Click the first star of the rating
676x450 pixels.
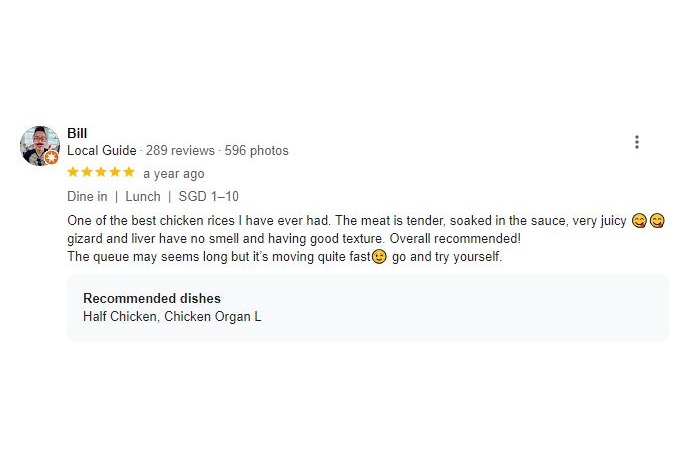pyautogui.click(x=73, y=172)
